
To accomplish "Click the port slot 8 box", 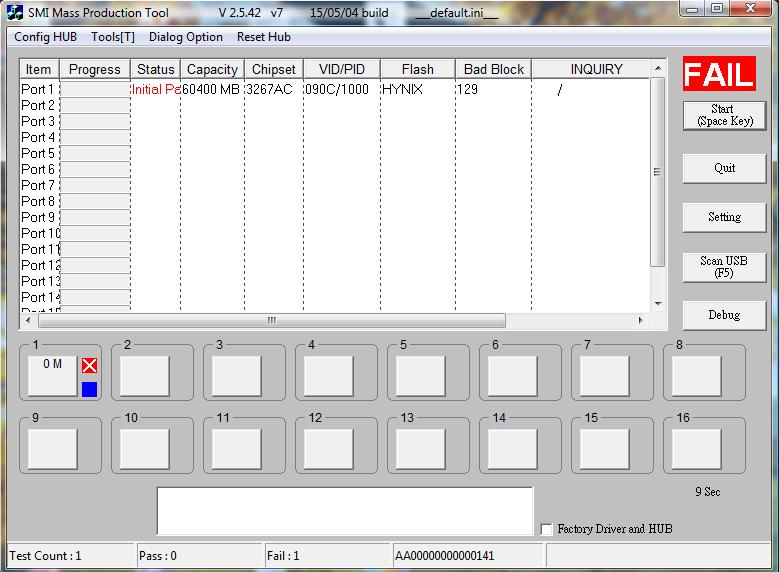I will coord(697,376).
